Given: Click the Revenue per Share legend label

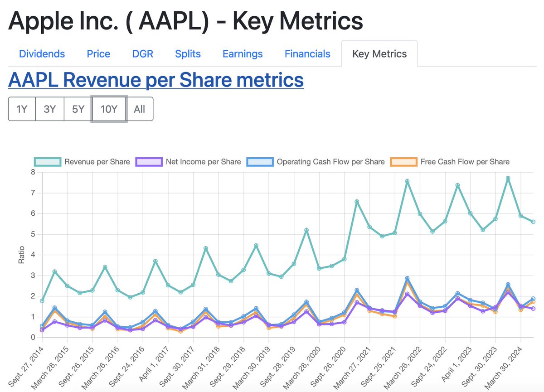Looking at the screenshot, I should click(97, 162).
